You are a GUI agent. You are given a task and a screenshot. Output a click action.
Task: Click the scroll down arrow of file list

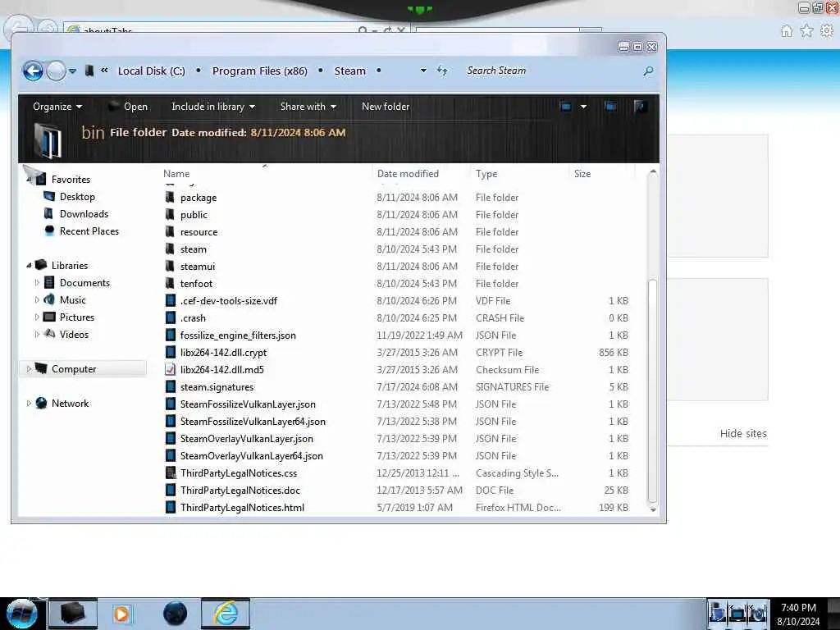pos(652,510)
